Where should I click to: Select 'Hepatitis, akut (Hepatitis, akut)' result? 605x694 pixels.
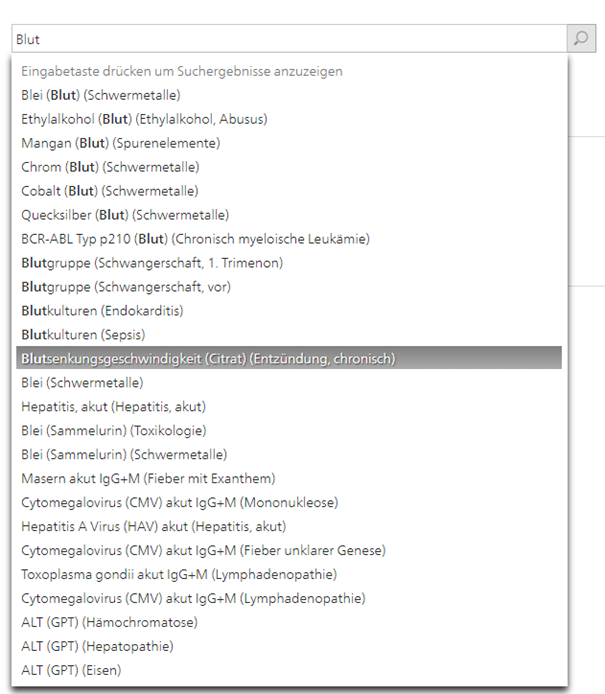point(113,407)
